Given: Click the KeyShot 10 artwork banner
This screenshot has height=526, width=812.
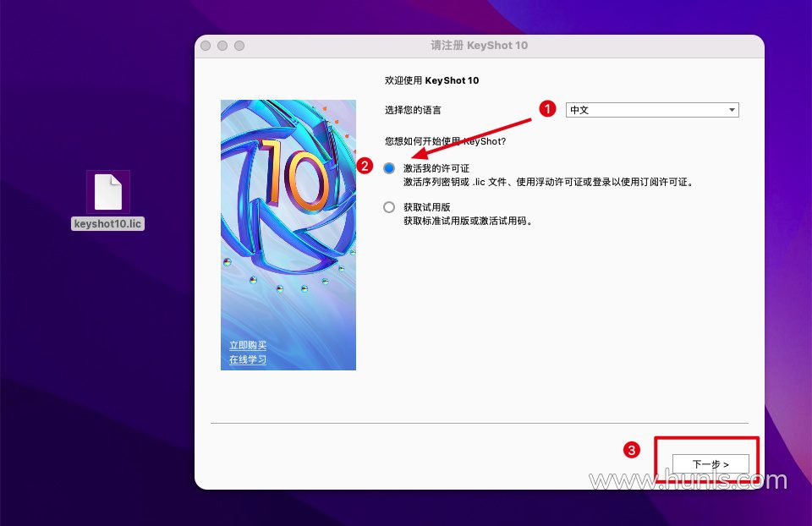Looking at the screenshot, I should (288, 234).
